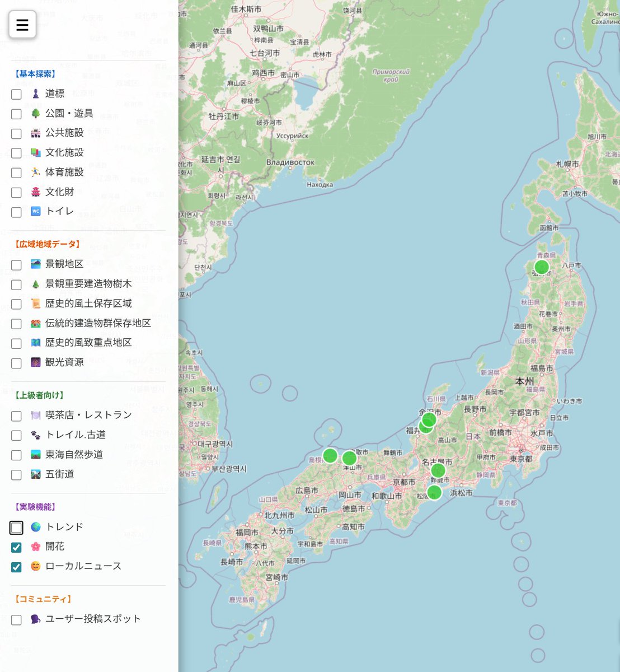Viewport: 620px width, 672px height.
Task: Click the 札幌市 label on the map
Action: click(567, 164)
